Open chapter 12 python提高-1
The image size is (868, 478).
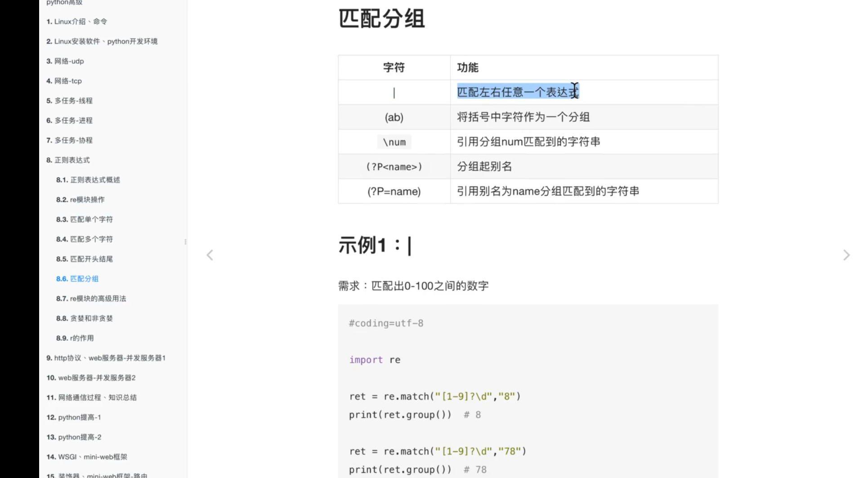[x=74, y=418]
